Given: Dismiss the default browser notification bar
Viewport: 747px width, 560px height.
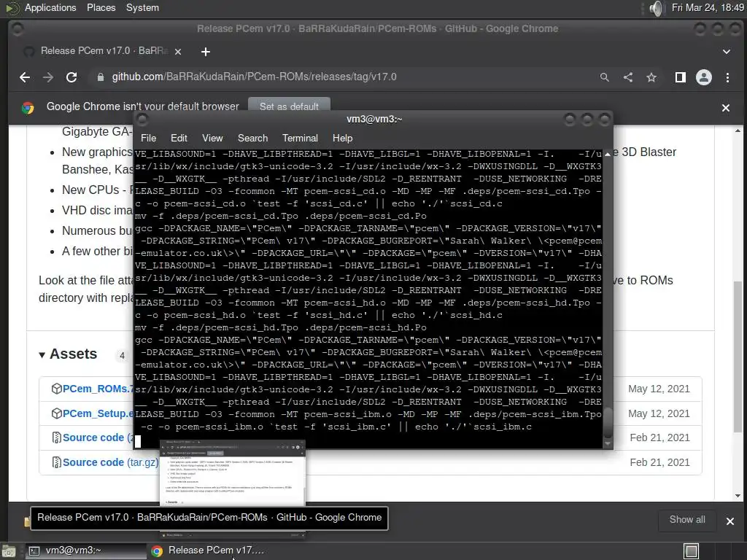Looking at the screenshot, I should click(726, 108).
